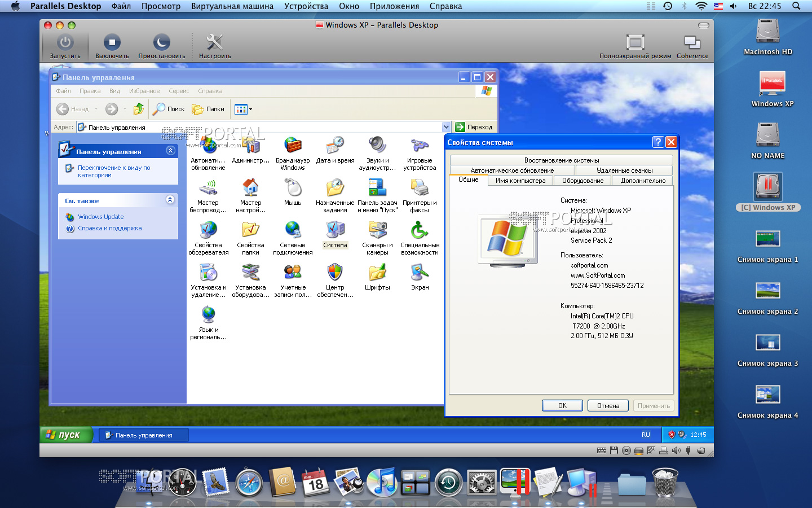Click the пуск Start button
The height and width of the screenshot is (508, 812).
[x=65, y=435]
